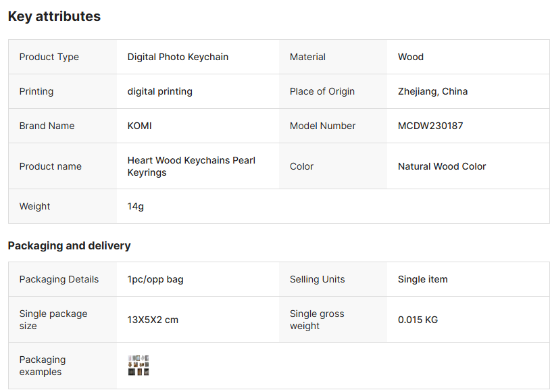
Task: Click the 0.015 KG gross weight value
Action: 418,320
